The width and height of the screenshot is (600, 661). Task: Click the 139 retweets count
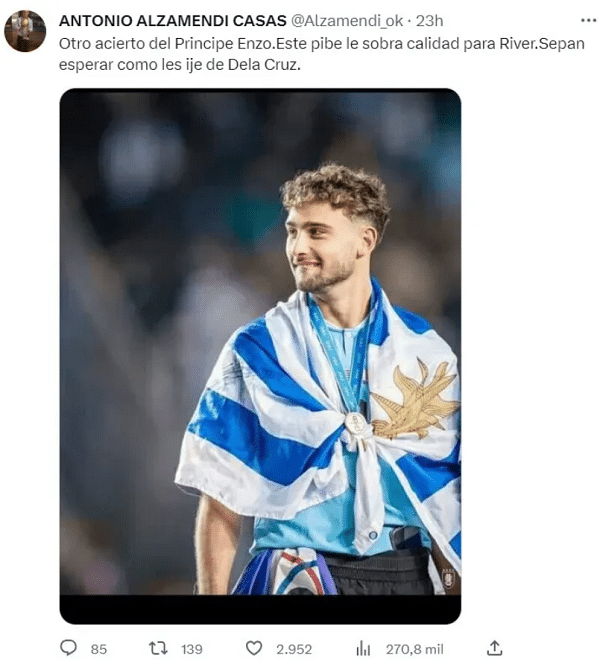click(192, 649)
